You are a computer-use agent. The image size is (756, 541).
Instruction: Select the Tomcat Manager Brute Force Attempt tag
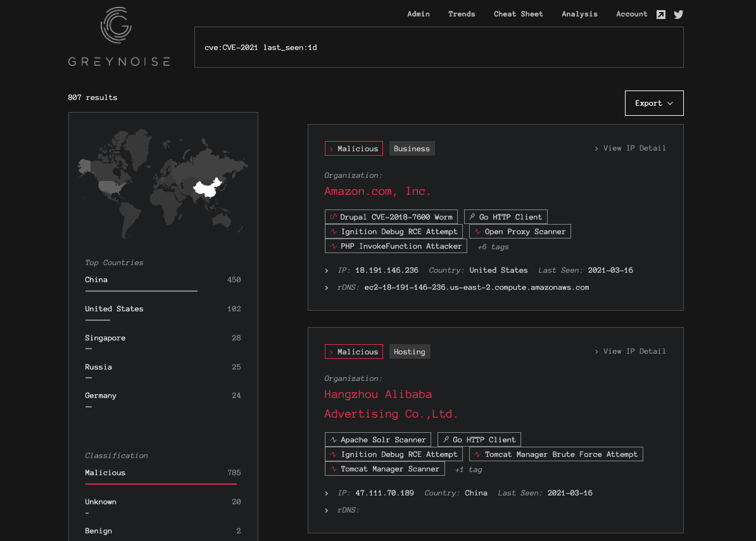coord(556,454)
